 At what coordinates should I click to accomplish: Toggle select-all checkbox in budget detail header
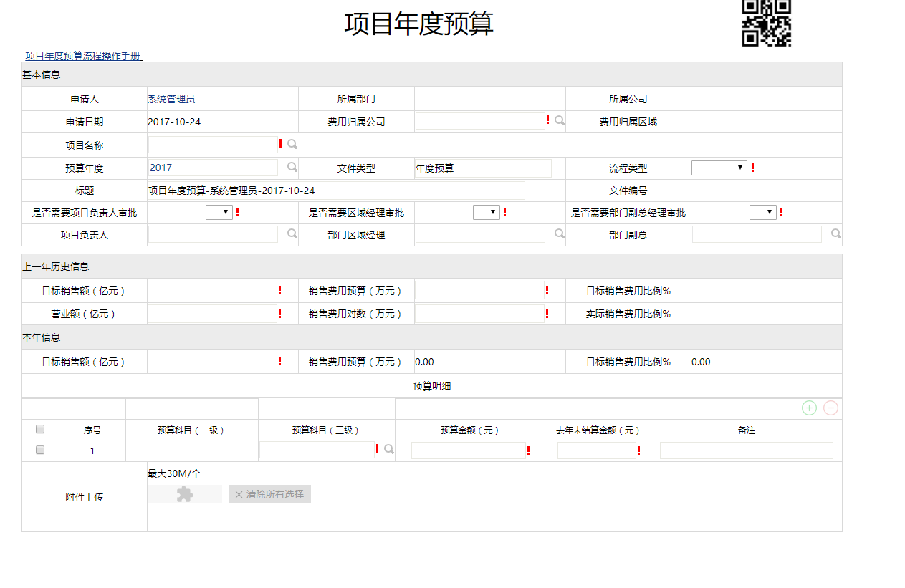(40, 429)
